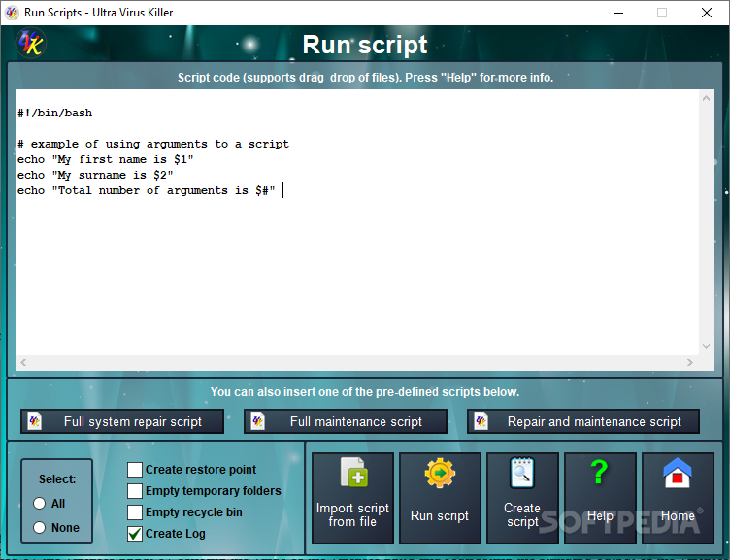The width and height of the screenshot is (730, 560).
Task: Click the horizontal scrollbar right arrow
Action: [x=690, y=362]
